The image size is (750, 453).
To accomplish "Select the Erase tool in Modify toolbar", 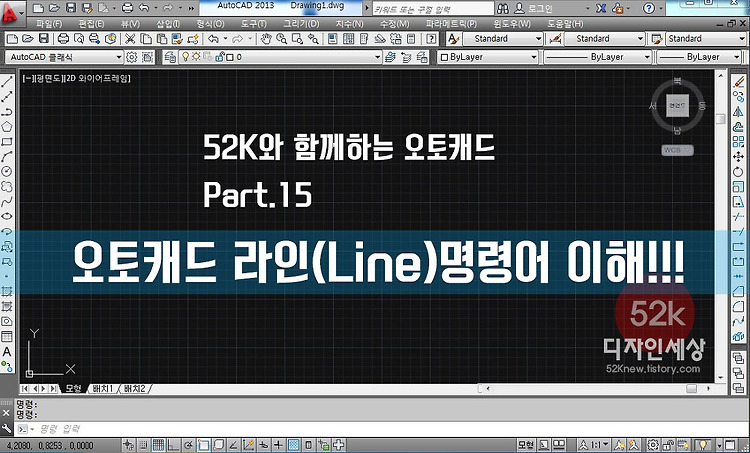I will [739, 82].
